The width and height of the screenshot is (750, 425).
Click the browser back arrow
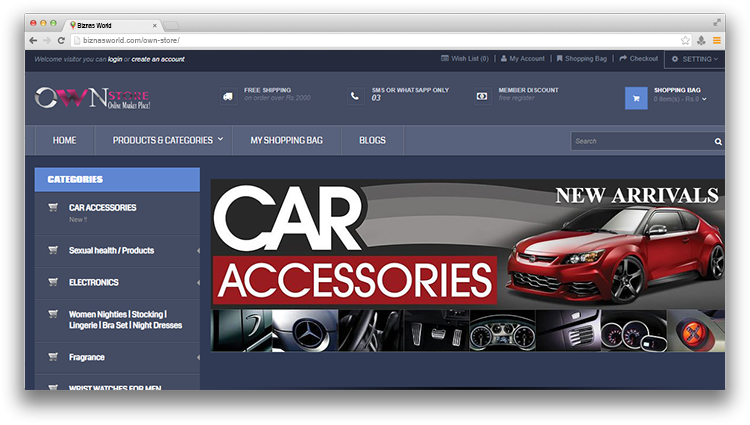click(x=33, y=40)
